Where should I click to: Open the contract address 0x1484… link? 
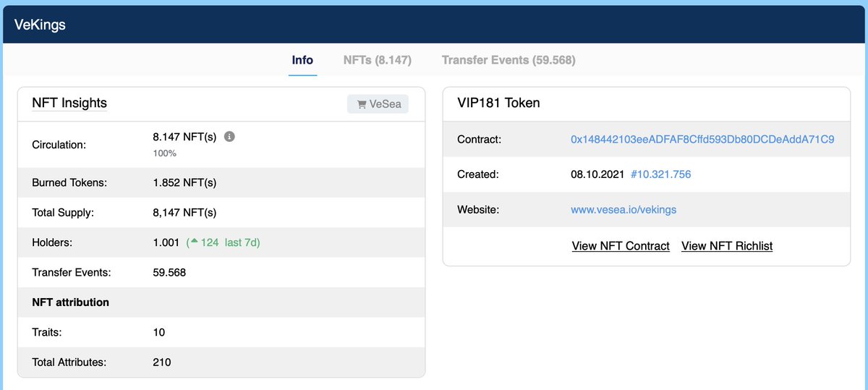(702, 139)
